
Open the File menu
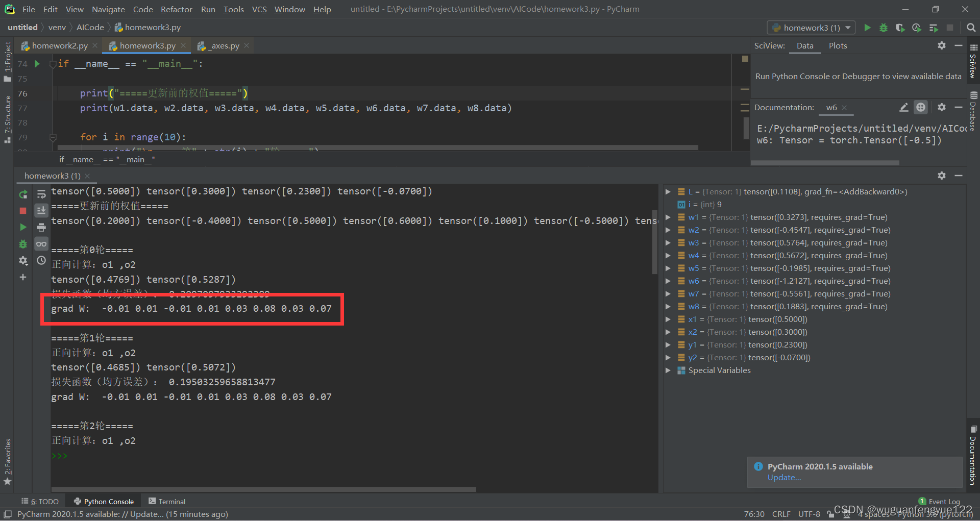[x=29, y=9]
